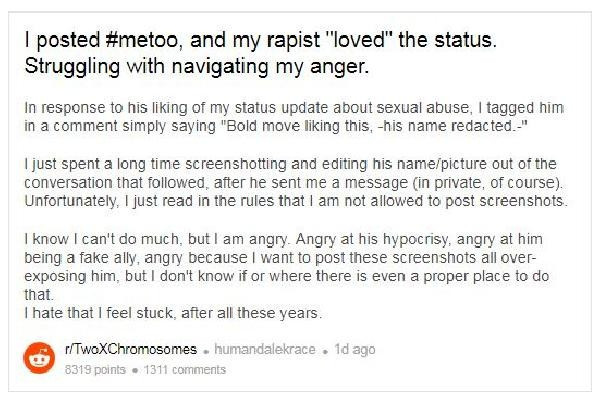Click the Reddit Snoo logo icon

39,358
